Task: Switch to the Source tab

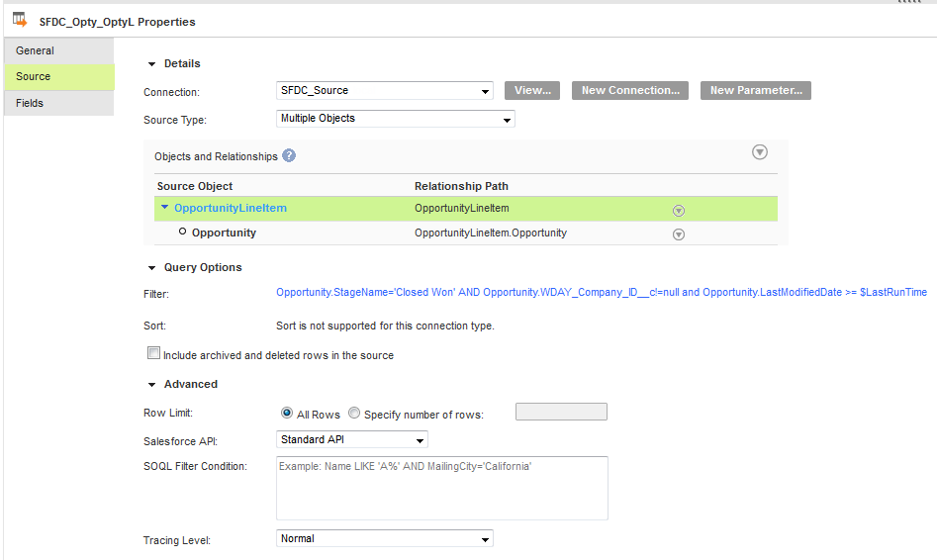Action: coord(58,76)
